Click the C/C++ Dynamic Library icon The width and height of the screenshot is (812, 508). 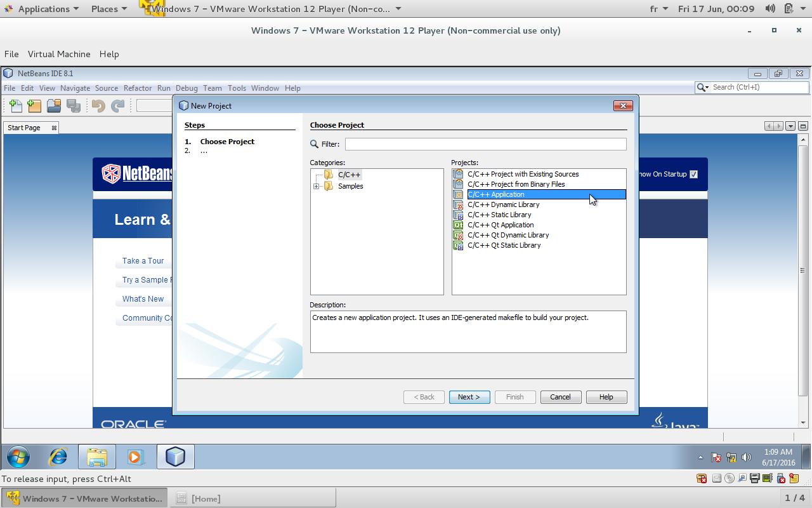point(459,204)
